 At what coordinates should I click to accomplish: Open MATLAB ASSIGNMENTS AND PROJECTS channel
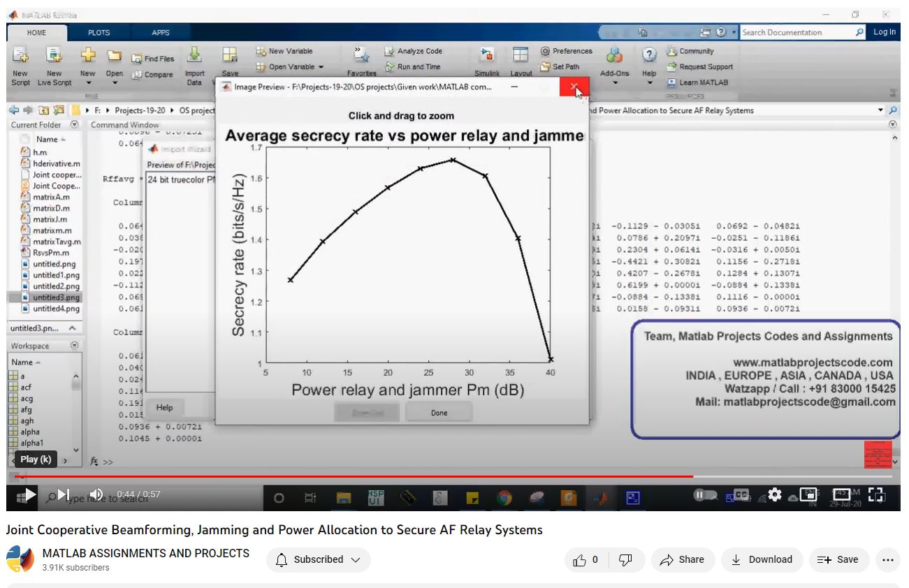point(145,553)
